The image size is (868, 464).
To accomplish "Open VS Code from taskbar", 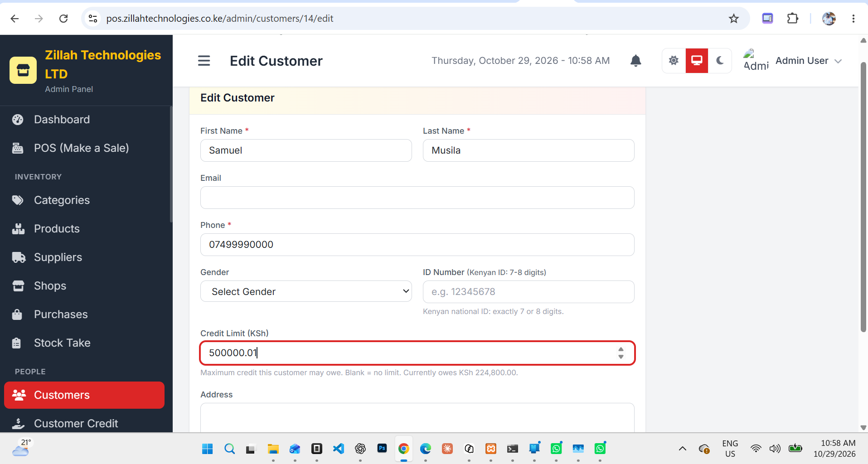I will (339, 449).
